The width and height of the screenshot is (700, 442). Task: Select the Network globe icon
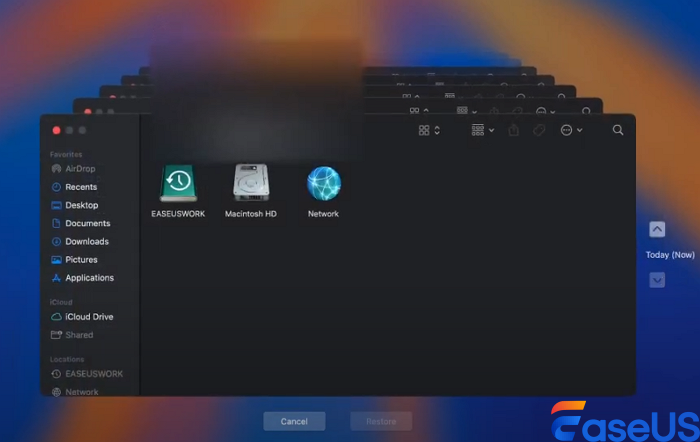[x=324, y=183]
